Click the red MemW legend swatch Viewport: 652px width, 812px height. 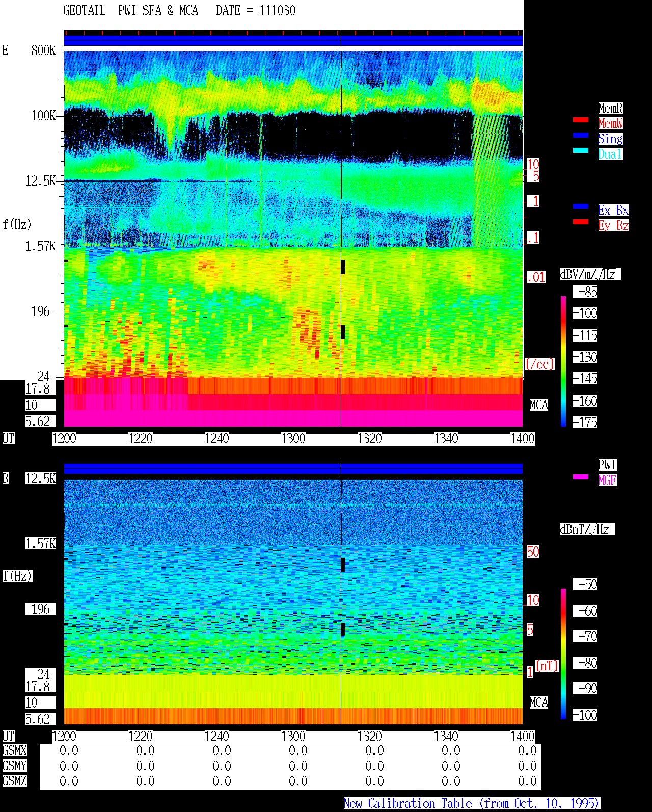pyautogui.click(x=581, y=120)
